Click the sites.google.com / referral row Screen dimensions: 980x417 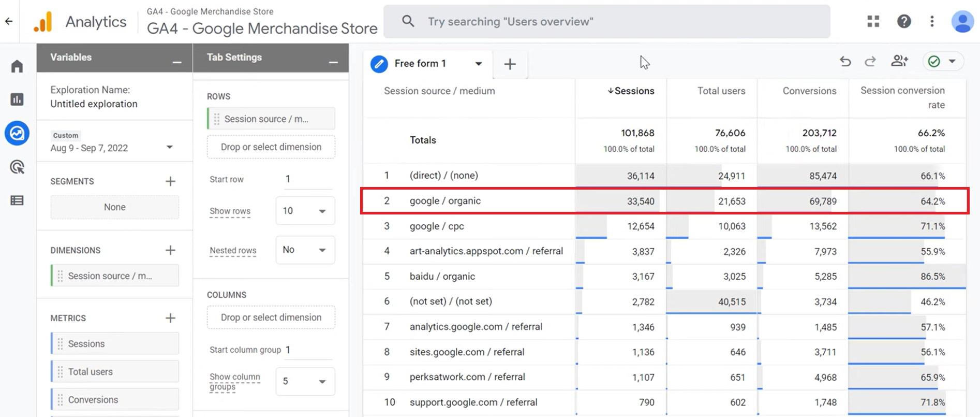[x=665, y=352]
